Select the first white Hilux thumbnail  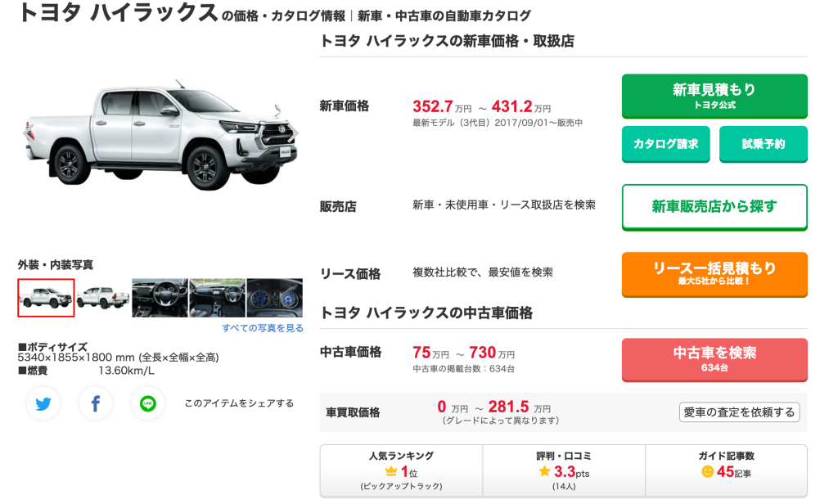tap(47, 298)
